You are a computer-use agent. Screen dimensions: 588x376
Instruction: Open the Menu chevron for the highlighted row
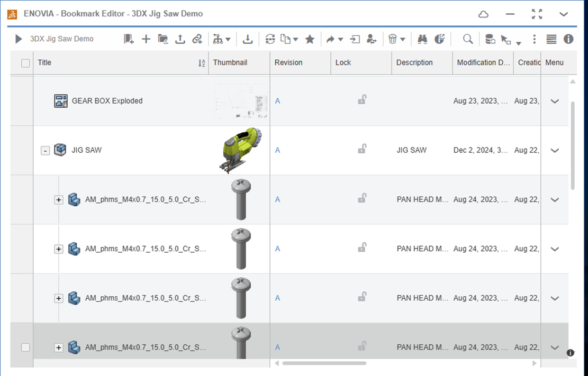point(555,347)
